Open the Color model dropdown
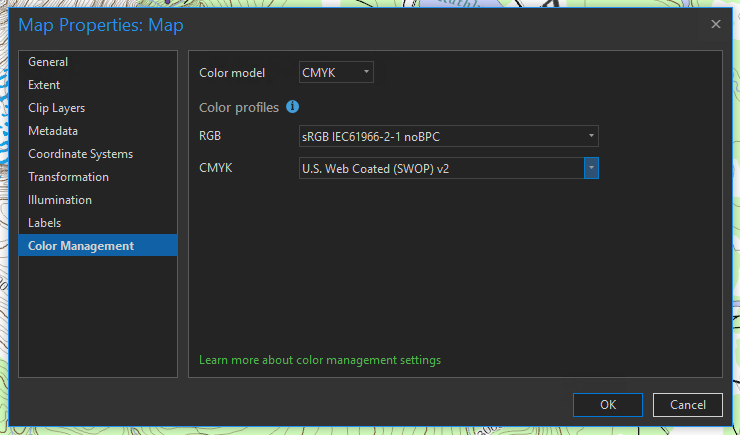The image size is (740, 435). 336,73
